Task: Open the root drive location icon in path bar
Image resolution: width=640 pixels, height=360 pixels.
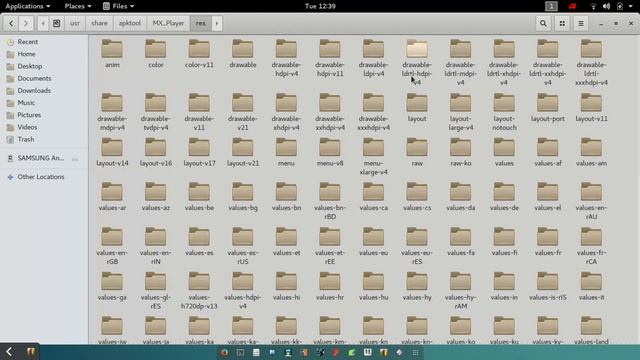Action: coord(56,23)
